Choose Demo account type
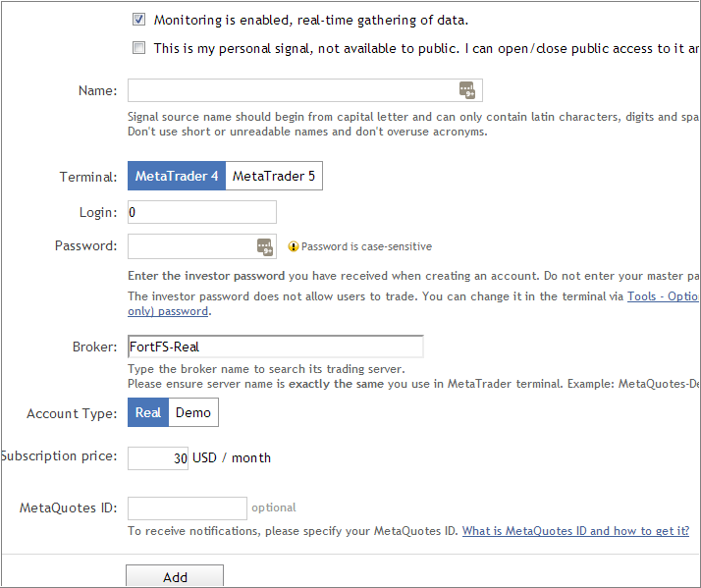701x588 pixels. (193, 412)
